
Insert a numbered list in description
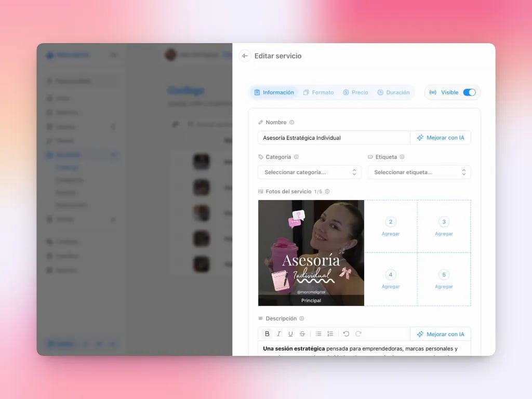(330, 334)
